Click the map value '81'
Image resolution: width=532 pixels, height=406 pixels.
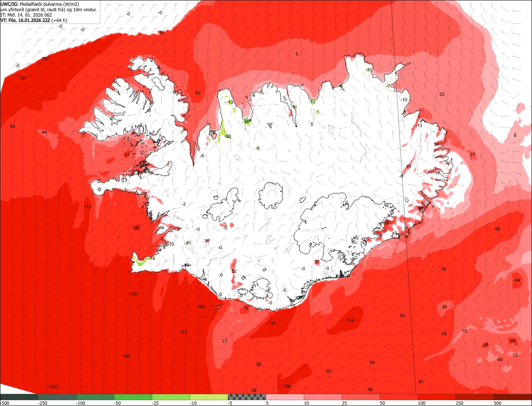tap(421, 382)
